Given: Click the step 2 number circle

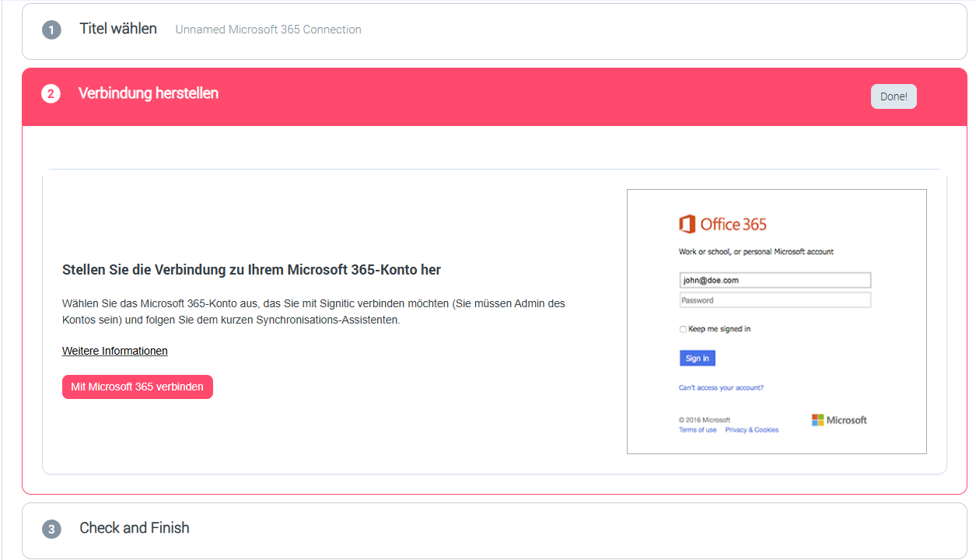Looking at the screenshot, I should (51, 94).
